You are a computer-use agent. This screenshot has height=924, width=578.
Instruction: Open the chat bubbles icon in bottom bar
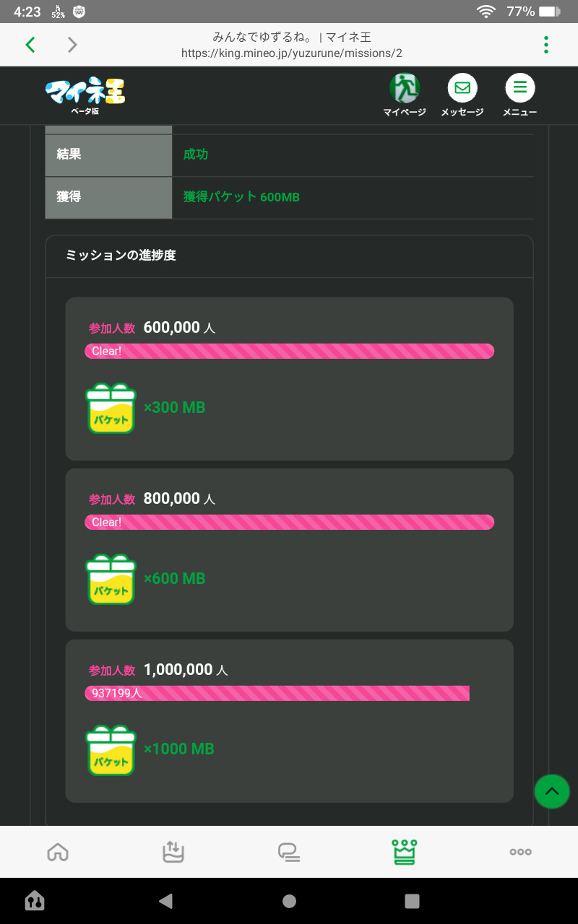[289, 852]
